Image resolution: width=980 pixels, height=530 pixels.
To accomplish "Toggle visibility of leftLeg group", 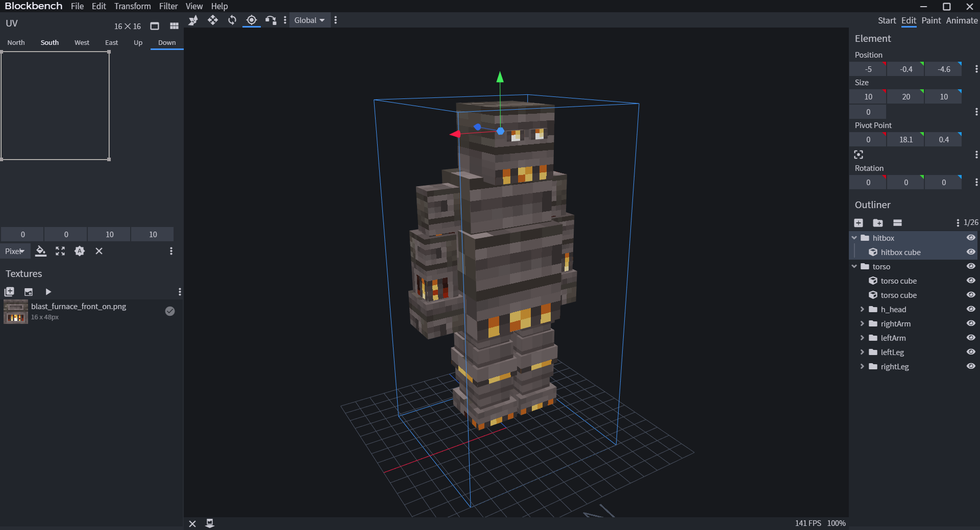I will pos(971,352).
